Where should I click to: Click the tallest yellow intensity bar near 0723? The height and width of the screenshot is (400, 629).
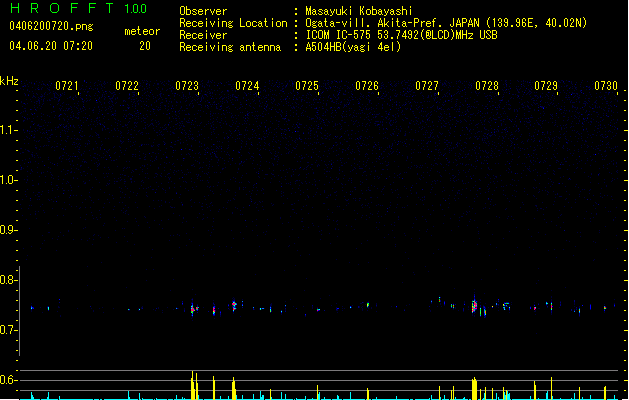click(x=193, y=385)
